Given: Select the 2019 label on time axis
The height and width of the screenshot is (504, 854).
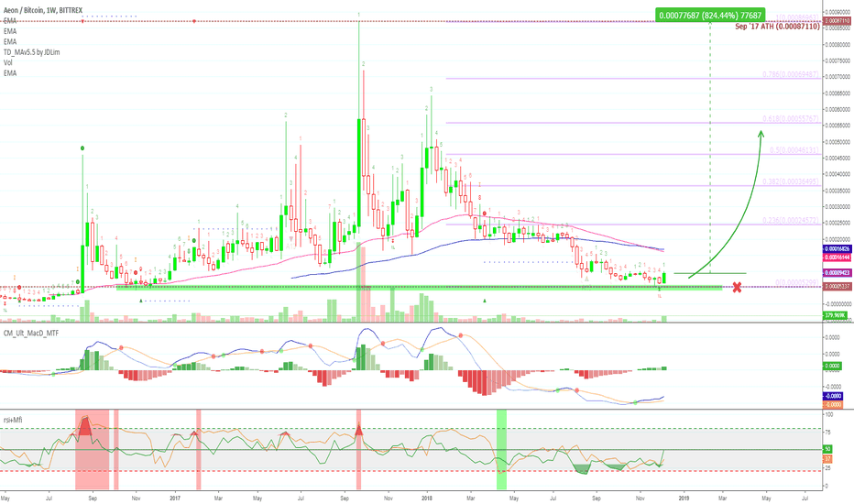Looking at the screenshot, I should pyautogui.click(x=684, y=498).
